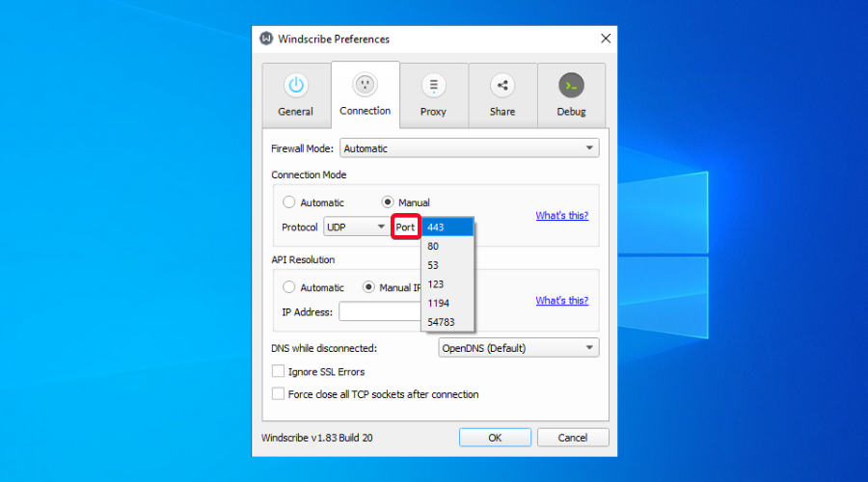Click the Connection socket icon
The width and height of the screenshot is (868, 482).
pos(365,85)
